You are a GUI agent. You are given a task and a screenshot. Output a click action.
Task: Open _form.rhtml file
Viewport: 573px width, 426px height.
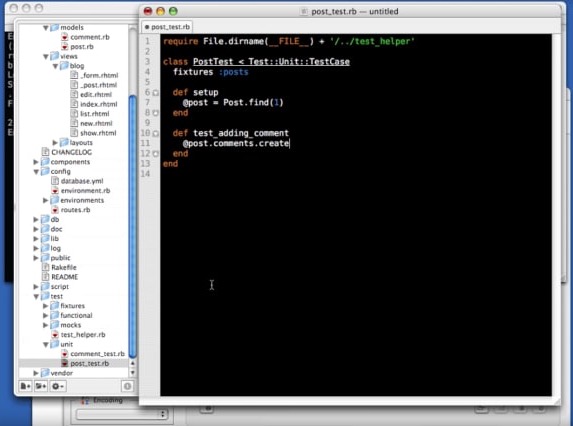click(99, 76)
